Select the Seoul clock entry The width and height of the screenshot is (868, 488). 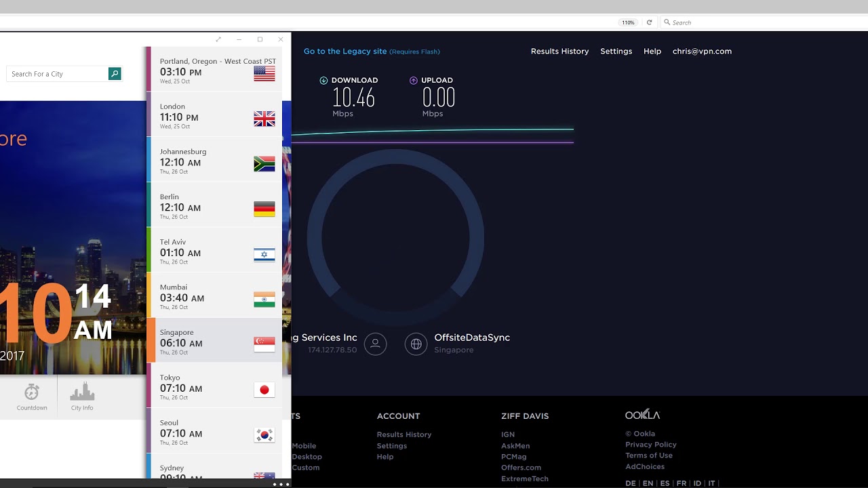pos(214,432)
